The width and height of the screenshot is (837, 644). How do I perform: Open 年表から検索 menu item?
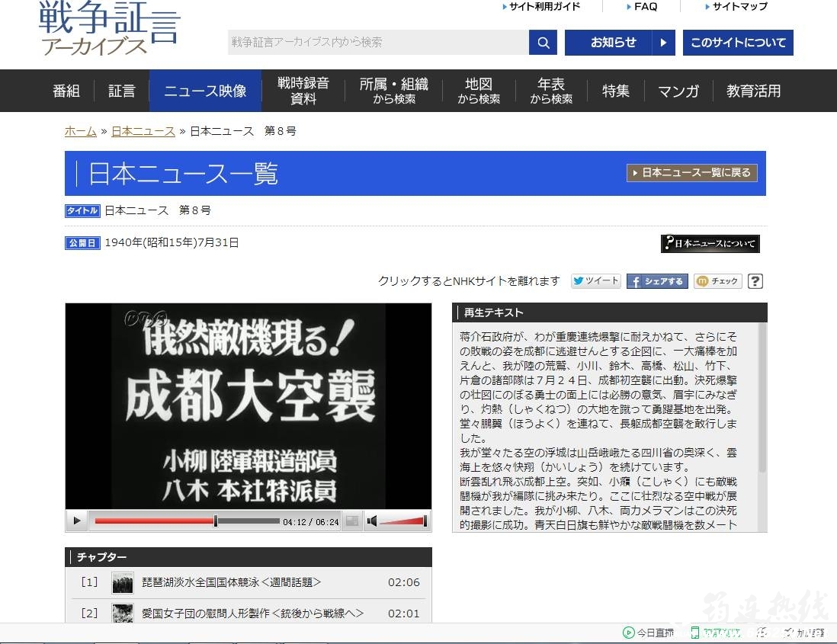click(551, 91)
